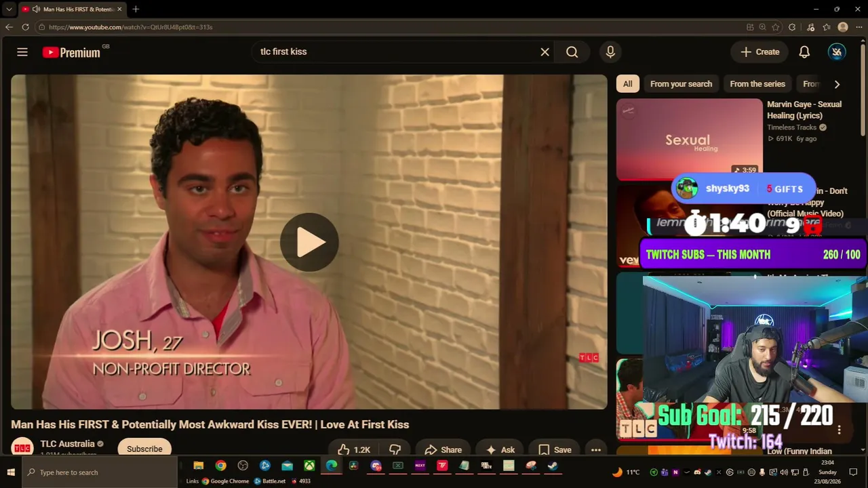This screenshot has width=868, height=488.
Task: Open browser extensions puzzle icon
Action: [x=792, y=27]
